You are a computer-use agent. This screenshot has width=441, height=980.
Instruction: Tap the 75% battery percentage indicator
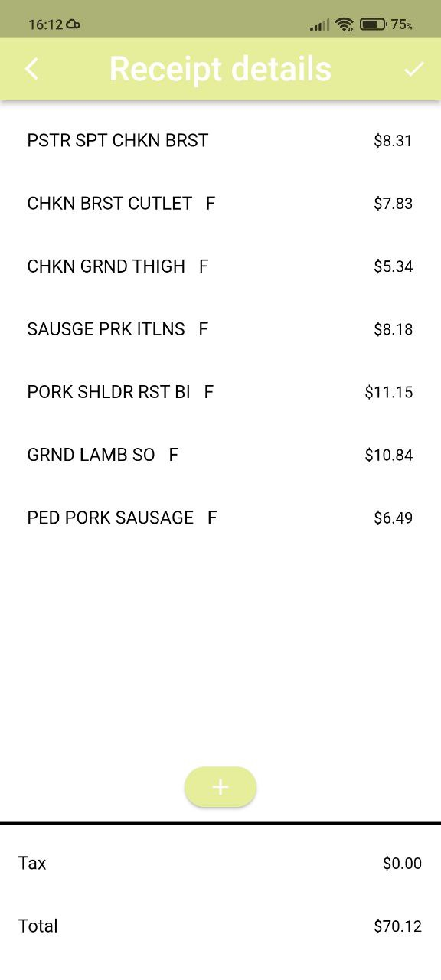[x=402, y=24]
